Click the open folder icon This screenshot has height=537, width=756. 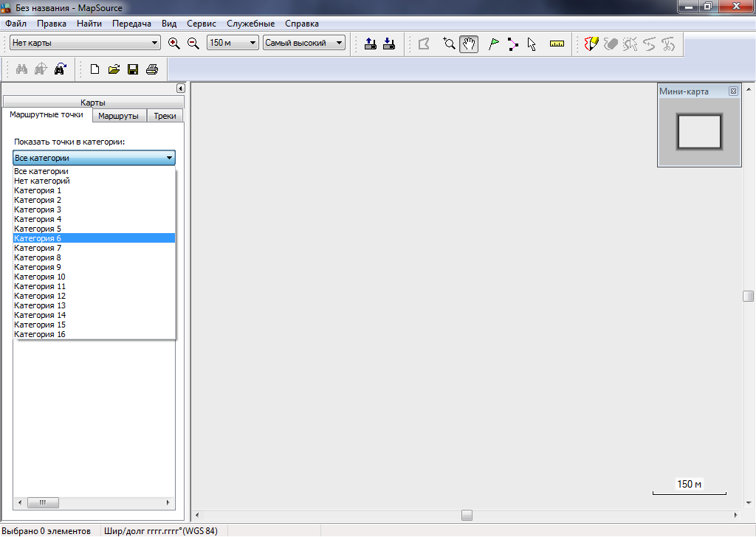[x=114, y=69]
